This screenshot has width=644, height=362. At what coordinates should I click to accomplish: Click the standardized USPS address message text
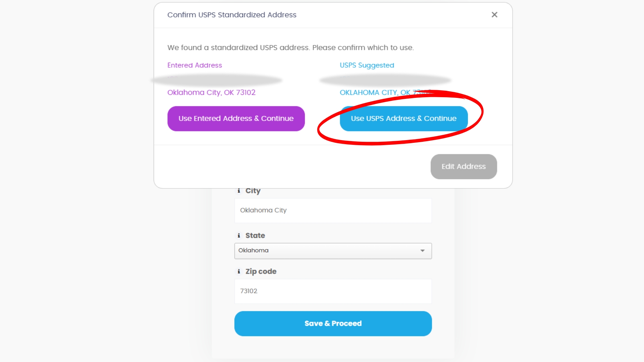coord(290,48)
